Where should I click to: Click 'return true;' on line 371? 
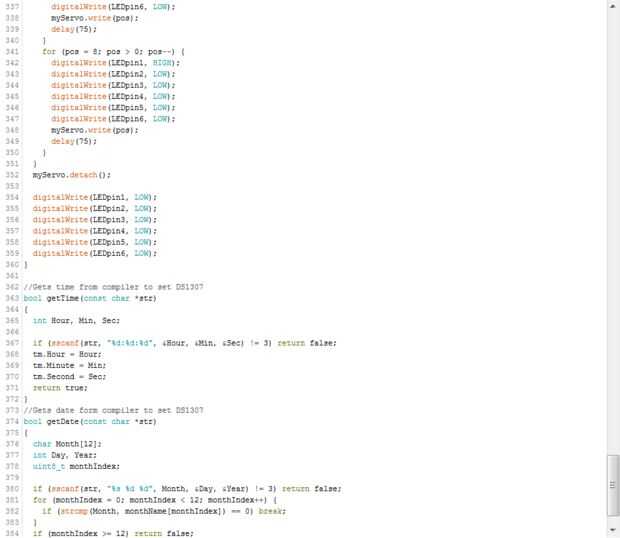[60, 388]
